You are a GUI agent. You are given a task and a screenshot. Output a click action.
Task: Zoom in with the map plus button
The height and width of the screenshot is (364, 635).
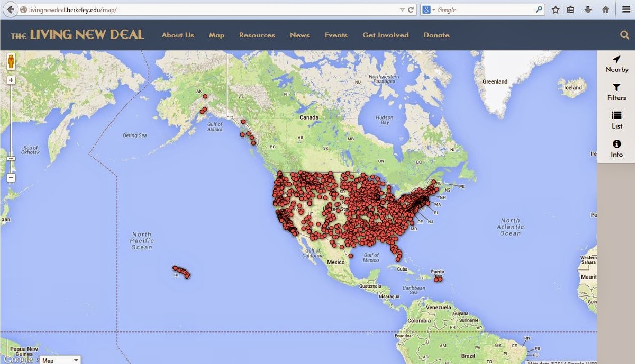(x=11, y=80)
